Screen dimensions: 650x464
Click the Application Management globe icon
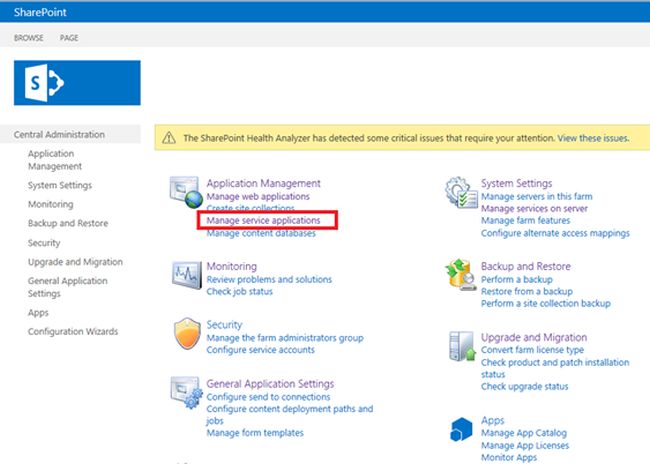185,192
